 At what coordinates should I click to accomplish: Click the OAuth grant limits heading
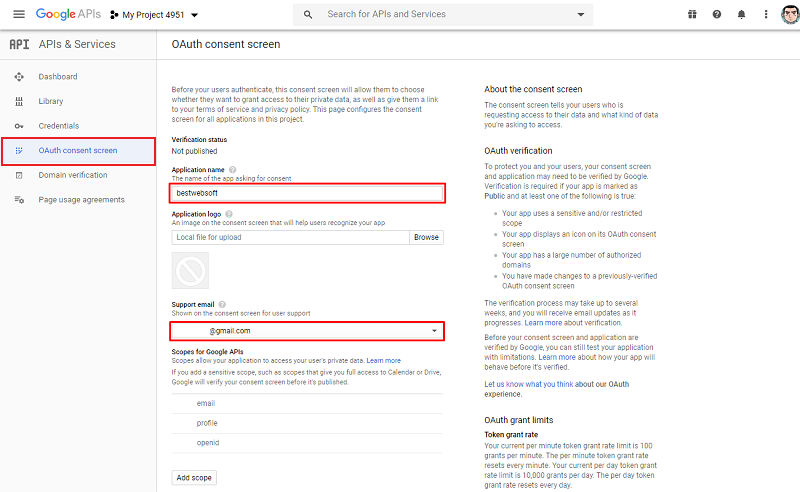tap(519, 420)
